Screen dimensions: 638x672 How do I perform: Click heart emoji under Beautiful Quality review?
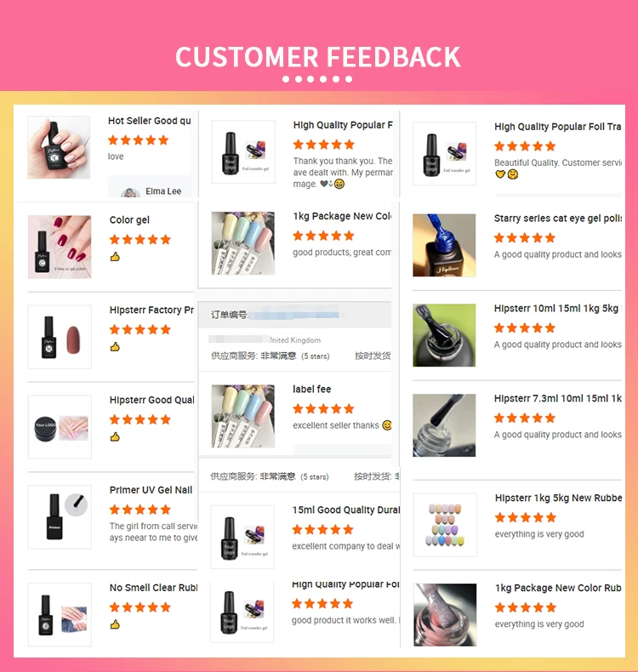[500, 174]
